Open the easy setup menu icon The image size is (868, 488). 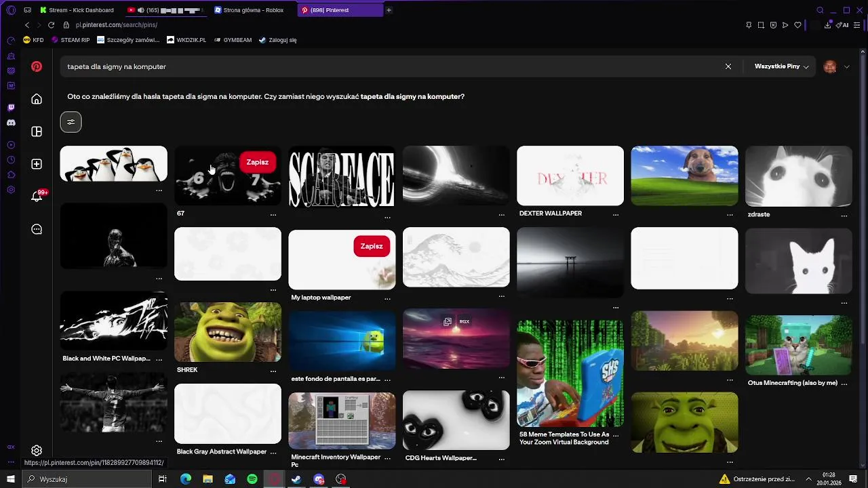click(x=858, y=25)
